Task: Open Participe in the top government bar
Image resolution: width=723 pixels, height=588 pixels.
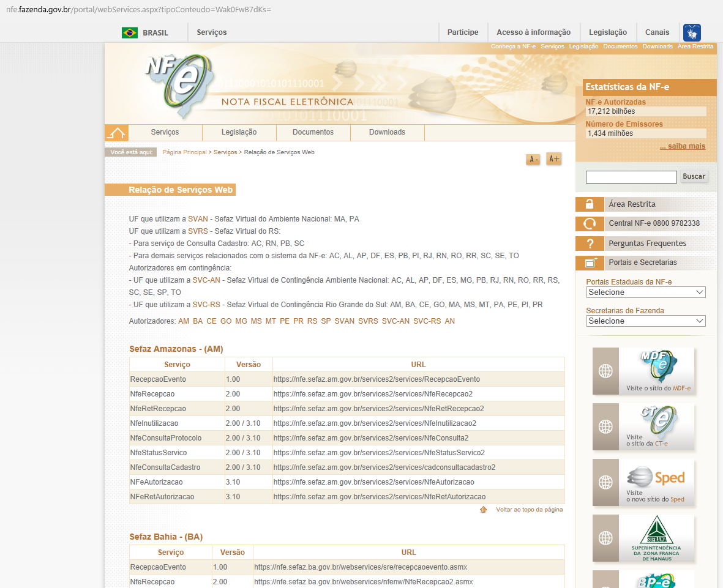Action: click(462, 32)
